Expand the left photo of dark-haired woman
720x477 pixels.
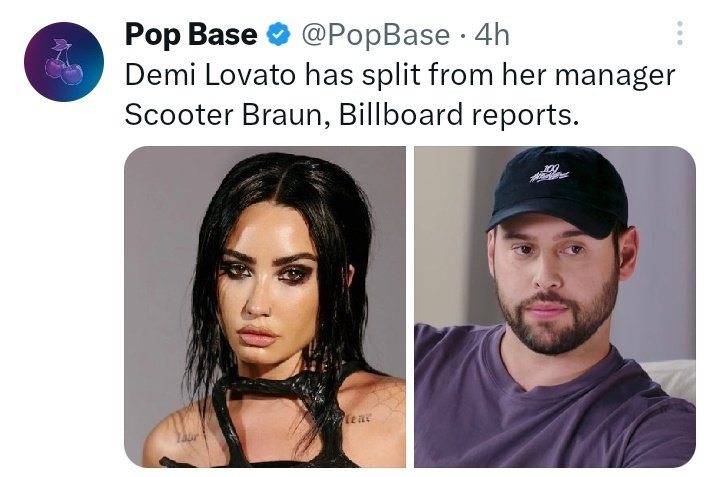pyautogui.click(x=265, y=306)
